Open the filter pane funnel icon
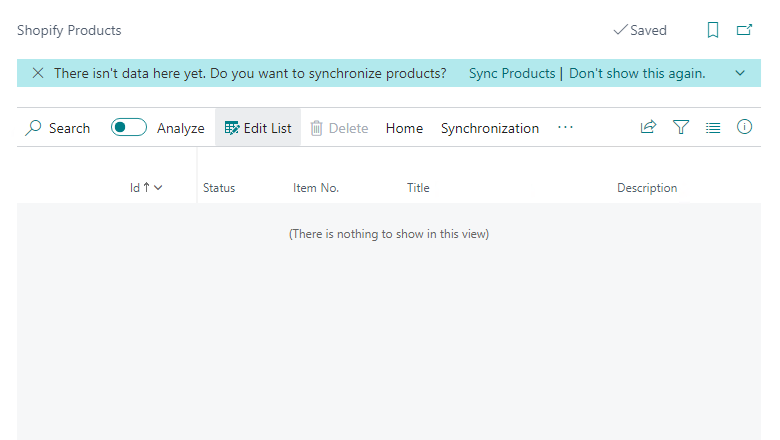Viewport: 780px width, 440px height. click(681, 127)
